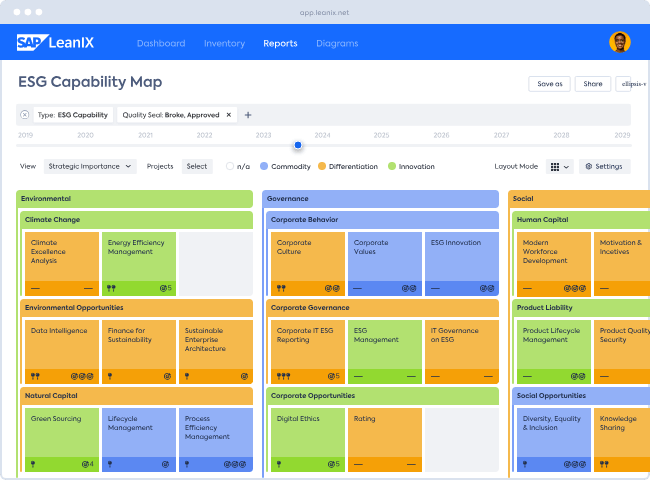Open the Projects Select dropdown
This screenshot has height=480, width=650.
click(x=197, y=166)
